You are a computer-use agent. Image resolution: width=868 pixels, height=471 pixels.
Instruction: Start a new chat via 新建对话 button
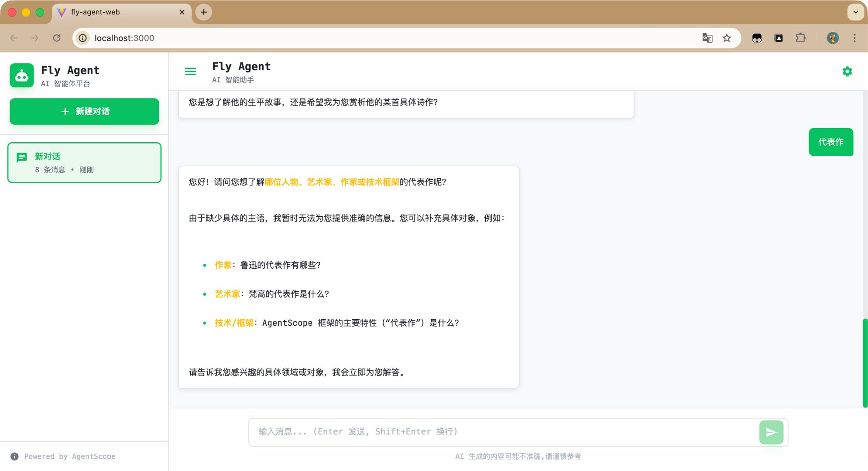click(84, 111)
